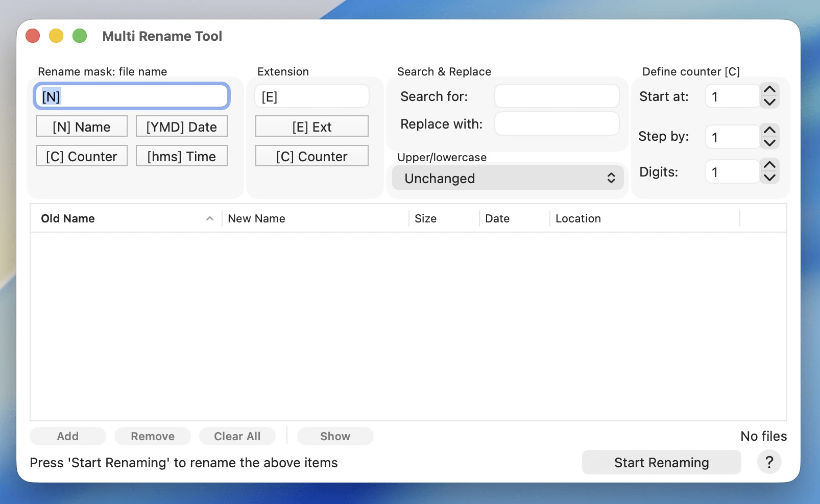Insert [E] Ext into the extension field
Viewport: 820px width, 504px height.
[x=311, y=126]
